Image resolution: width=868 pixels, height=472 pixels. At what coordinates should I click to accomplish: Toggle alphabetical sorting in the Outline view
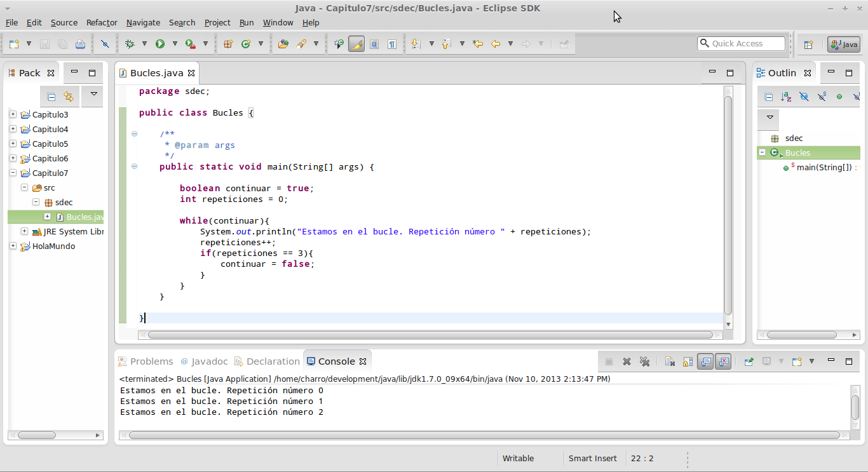(785, 96)
